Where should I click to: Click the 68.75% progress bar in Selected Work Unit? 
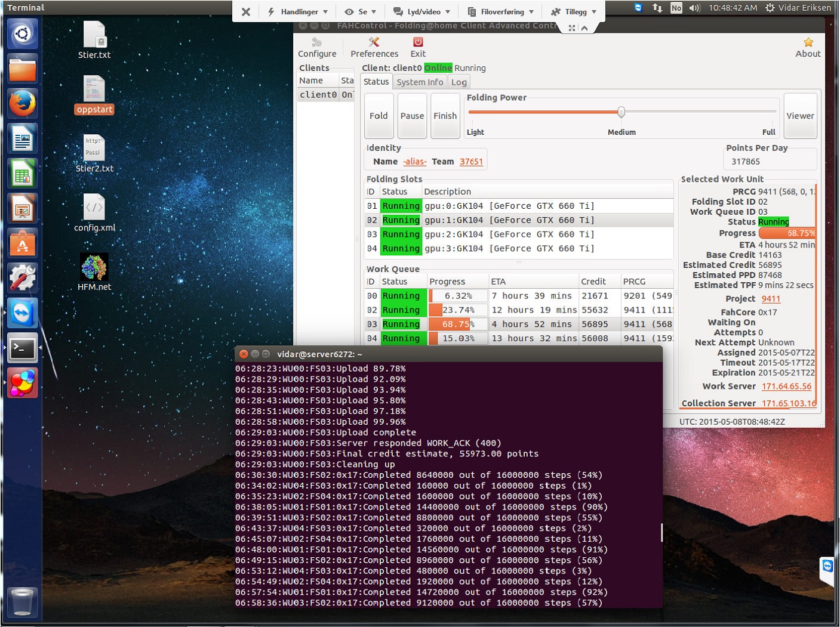tap(786, 233)
